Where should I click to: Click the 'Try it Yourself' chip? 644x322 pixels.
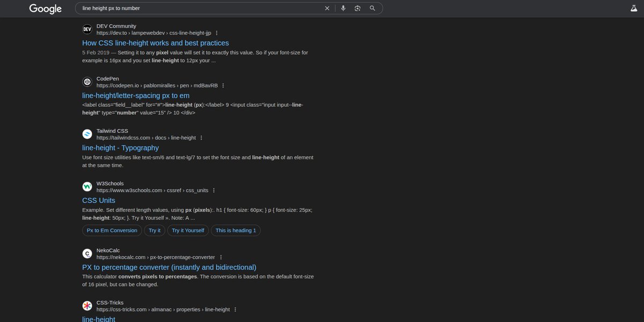(188, 230)
